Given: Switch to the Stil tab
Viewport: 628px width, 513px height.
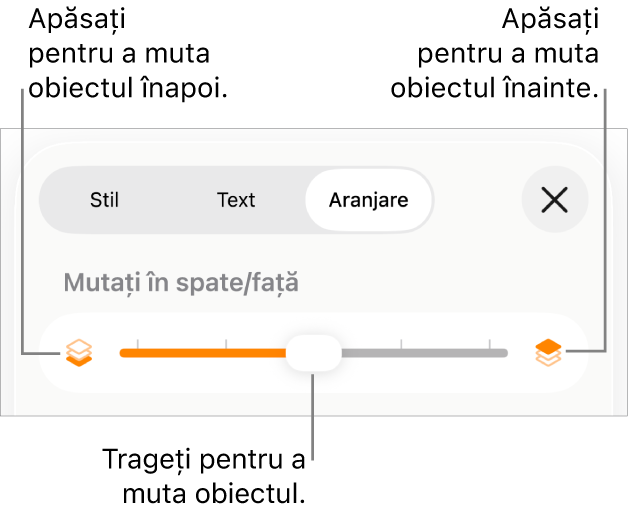Looking at the screenshot, I should tap(104, 200).
